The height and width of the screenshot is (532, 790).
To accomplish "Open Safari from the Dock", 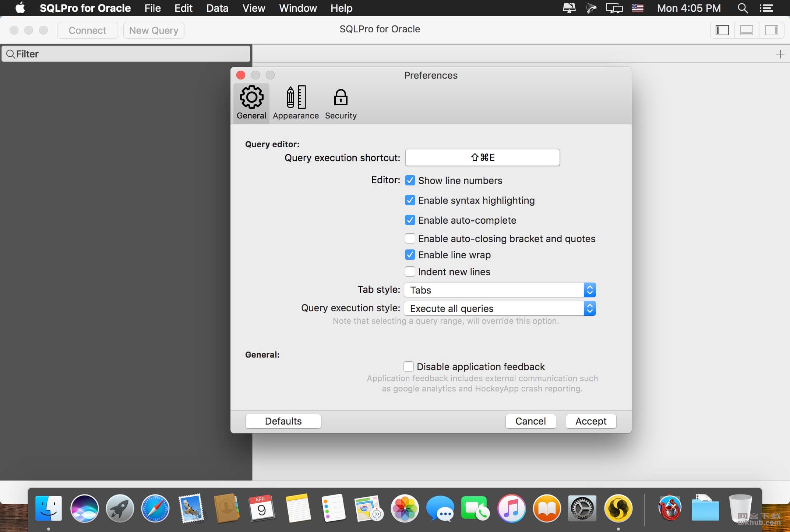I will click(155, 508).
